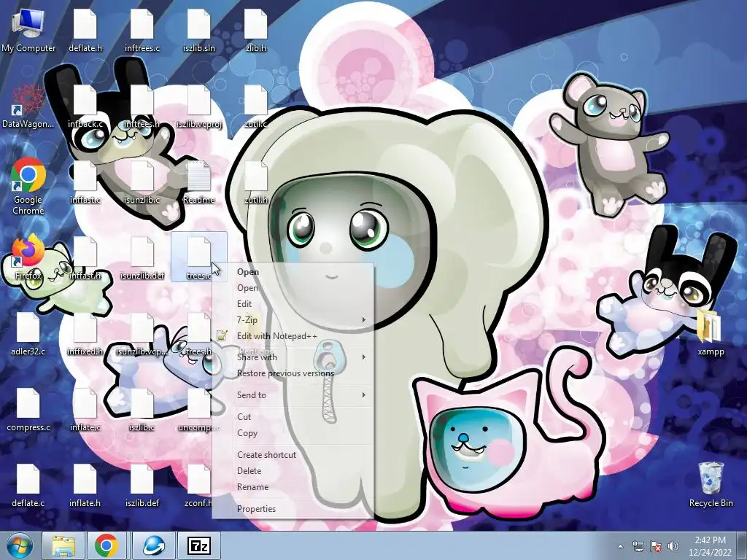The height and width of the screenshot is (560, 747).
Task: Expand the 7-Zip submenu
Action: 293,320
